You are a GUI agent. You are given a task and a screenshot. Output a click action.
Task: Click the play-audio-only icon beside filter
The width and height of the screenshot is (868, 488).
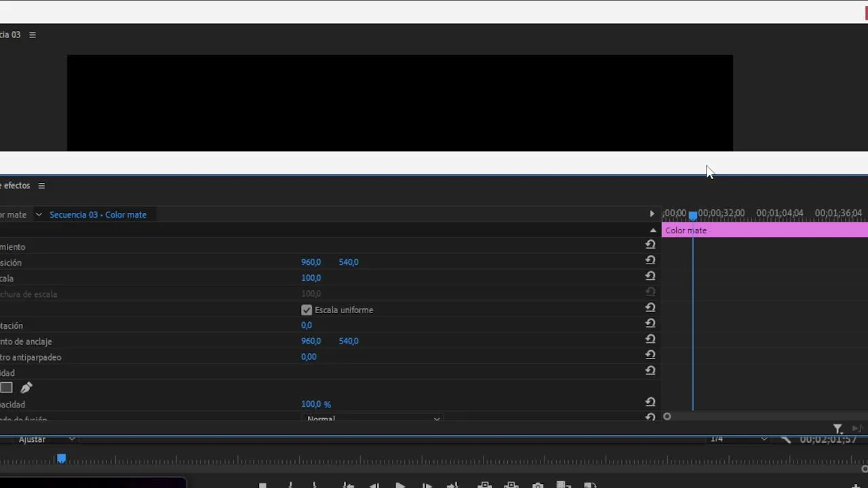click(857, 428)
